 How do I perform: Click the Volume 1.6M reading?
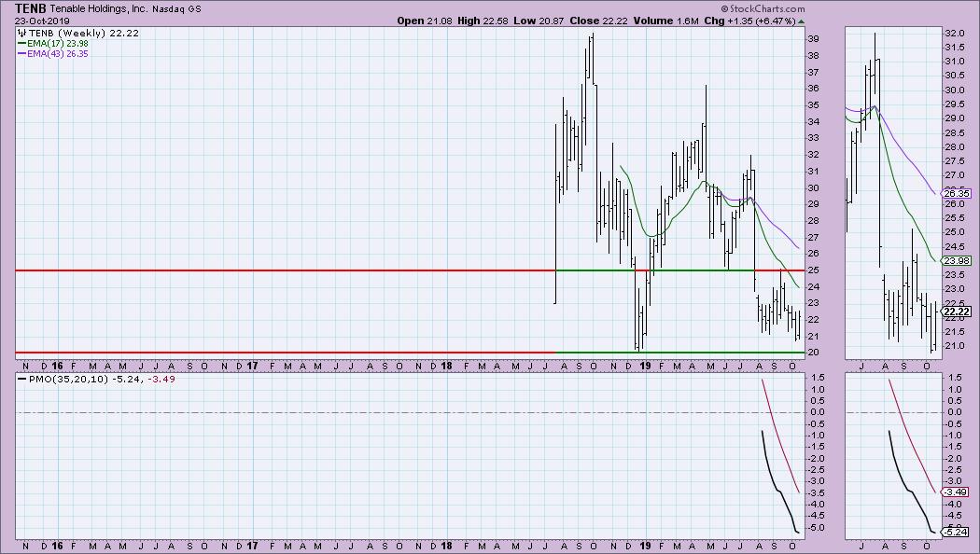665,21
